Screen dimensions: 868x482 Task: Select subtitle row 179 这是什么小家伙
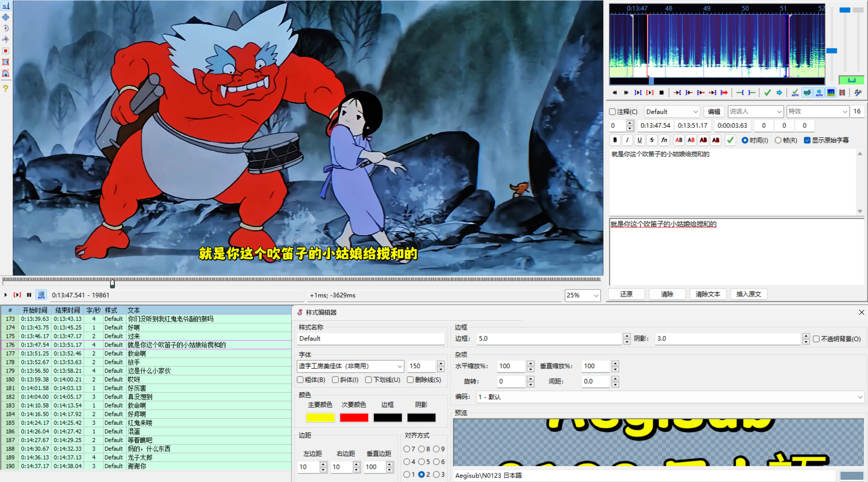coord(149,371)
